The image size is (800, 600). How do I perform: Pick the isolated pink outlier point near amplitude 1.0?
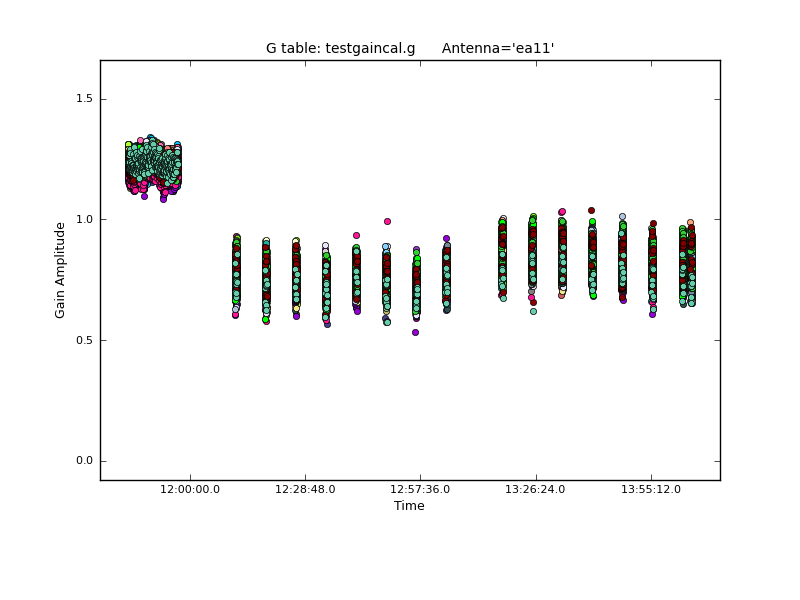tap(387, 221)
